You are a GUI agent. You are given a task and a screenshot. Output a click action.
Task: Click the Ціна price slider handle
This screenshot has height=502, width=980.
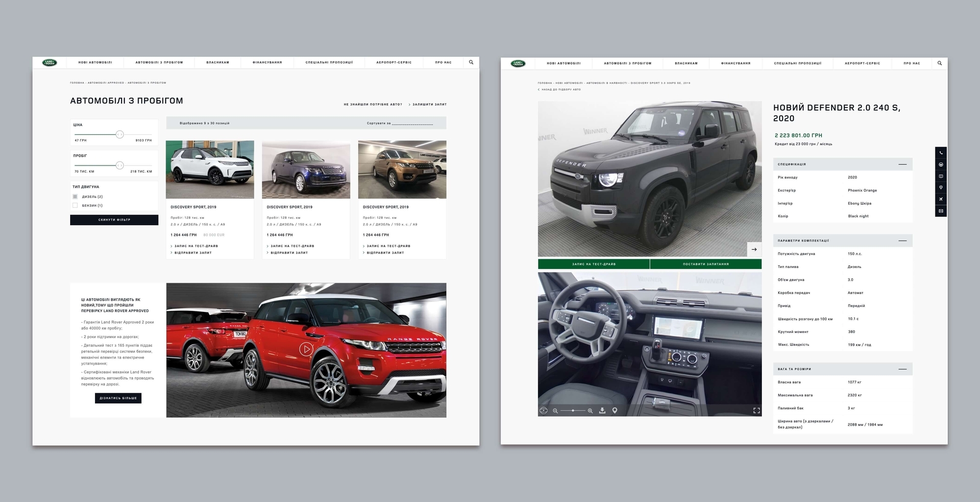[120, 134]
